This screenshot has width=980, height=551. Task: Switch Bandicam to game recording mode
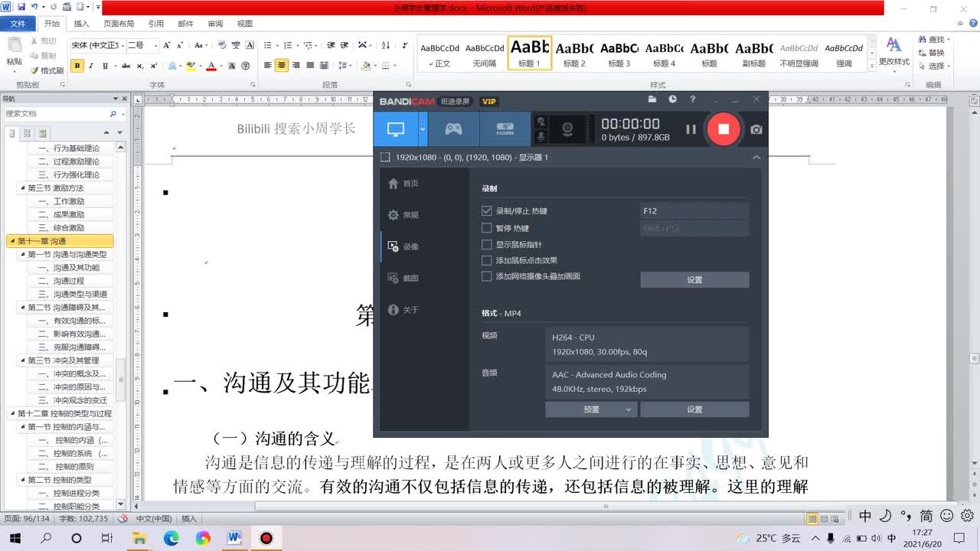pyautogui.click(x=454, y=129)
